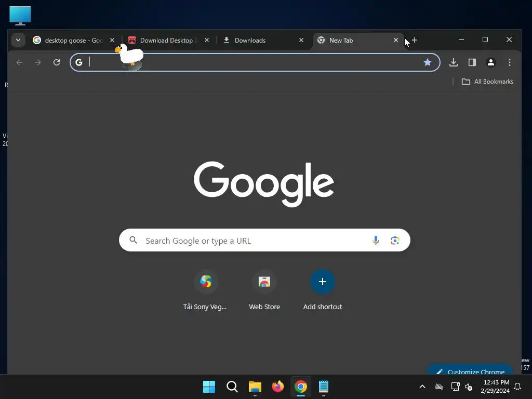The width and height of the screenshot is (532, 399).
Task: Select the This PC desktop icon
Action: pyautogui.click(x=20, y=16)
